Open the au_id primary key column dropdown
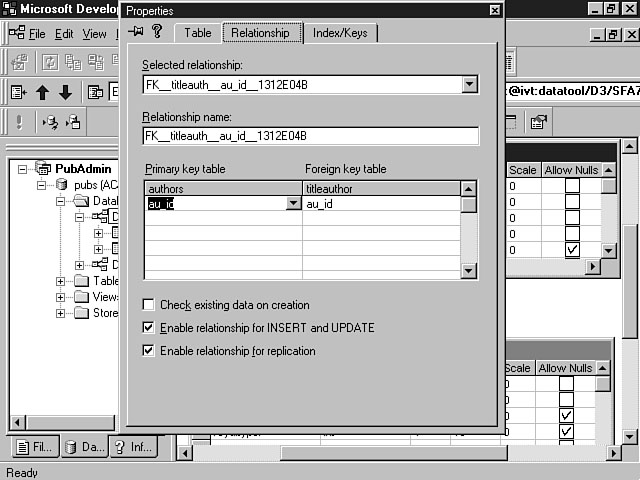The image size is (640, 480). click(293, 204)
